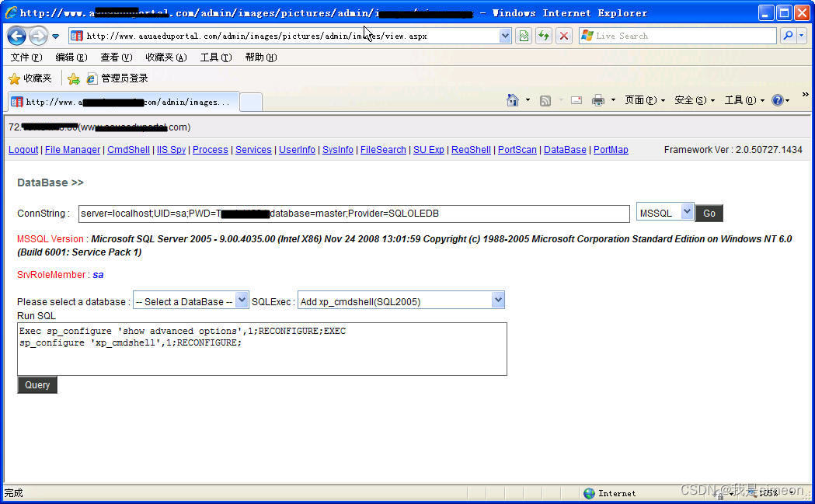Click the RSS feeds icon

(x=545, y=101)
